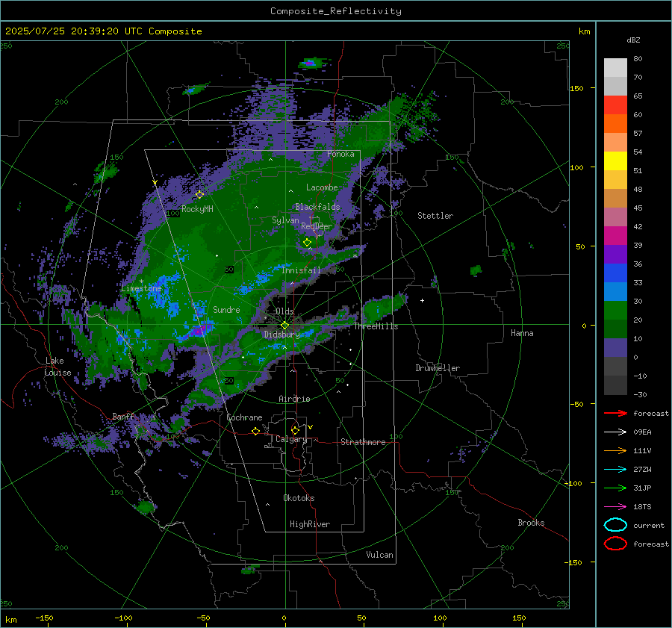The image size is (672, 628).
Task: Click the Composite_Reflectivity title text
Action: tap(336, 11)
